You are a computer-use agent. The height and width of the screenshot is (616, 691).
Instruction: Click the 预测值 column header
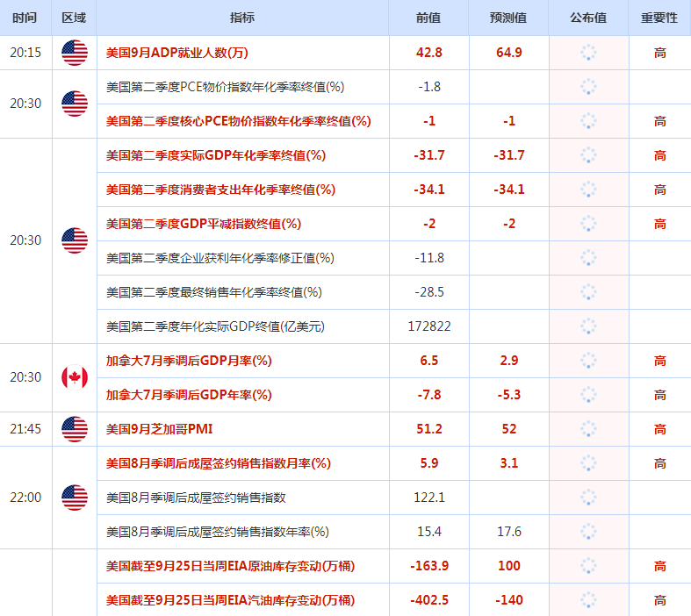(x=508, y=18)
